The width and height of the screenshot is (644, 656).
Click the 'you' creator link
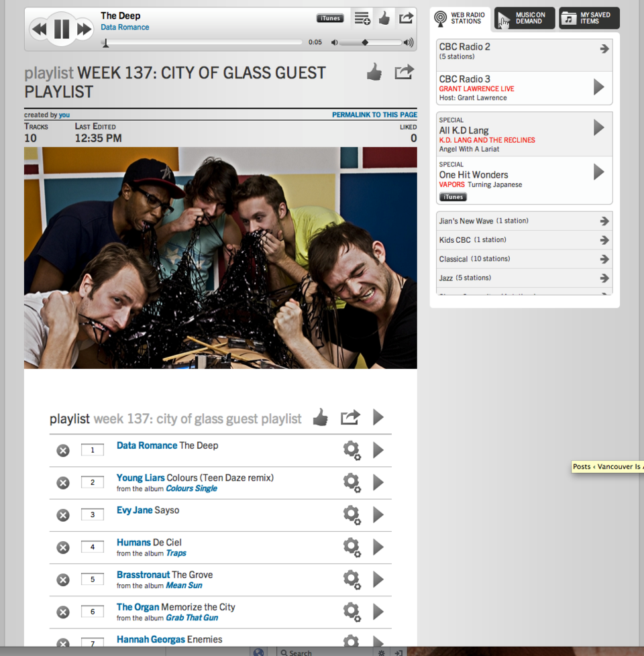coord(64,115)
